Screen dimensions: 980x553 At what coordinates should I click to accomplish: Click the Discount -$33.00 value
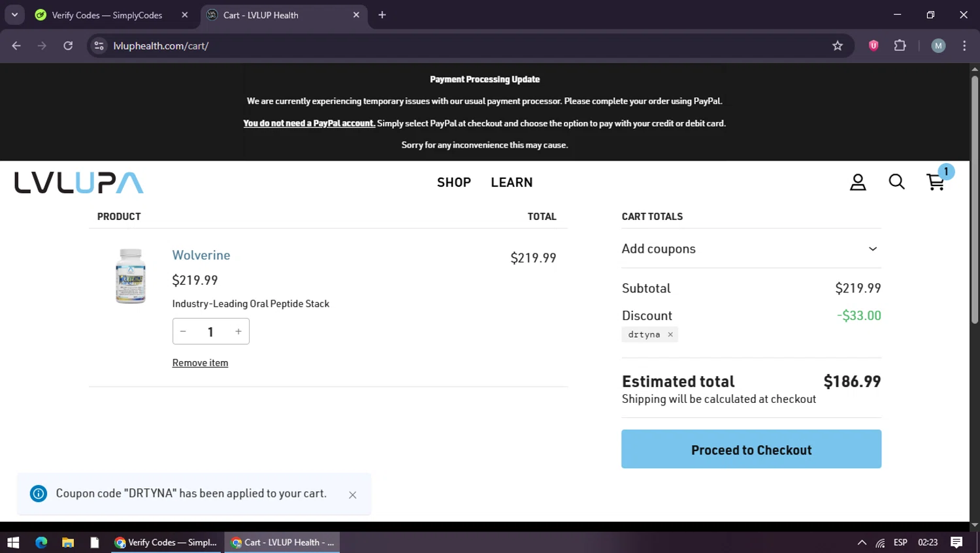coord(859,316)
